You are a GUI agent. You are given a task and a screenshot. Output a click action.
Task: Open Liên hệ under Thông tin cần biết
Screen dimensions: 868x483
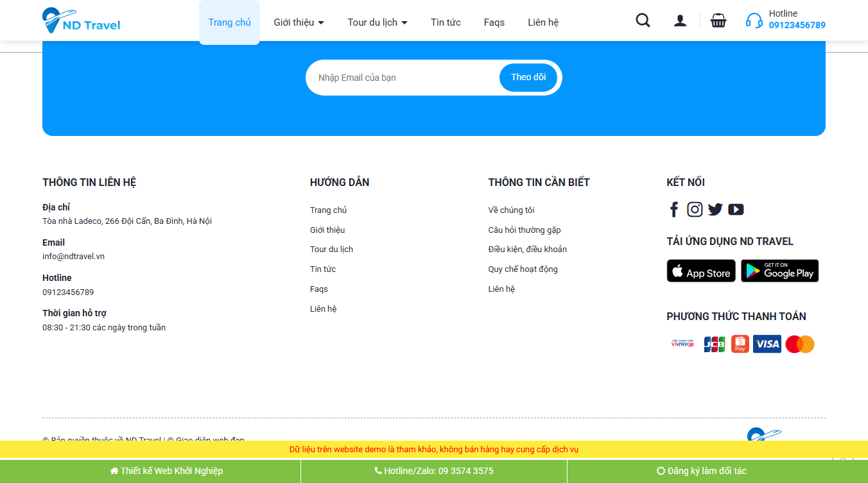click(x=501, y=289)
